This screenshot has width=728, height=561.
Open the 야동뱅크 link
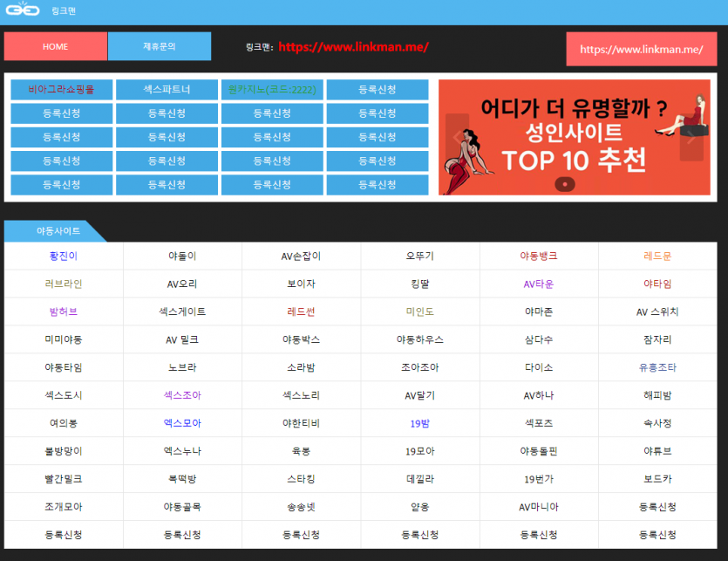point(539,257)
